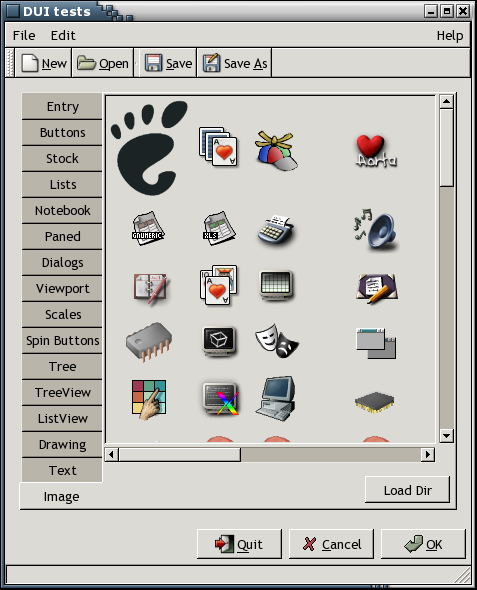Click the New document toolbar button
477x590 pixels.
[x=44, y=63]
